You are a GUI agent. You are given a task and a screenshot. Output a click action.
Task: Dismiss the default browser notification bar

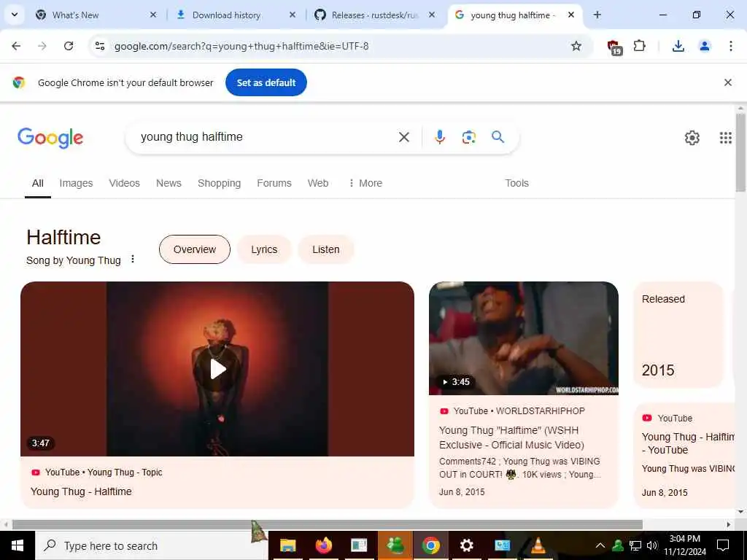tap(727, 82)
